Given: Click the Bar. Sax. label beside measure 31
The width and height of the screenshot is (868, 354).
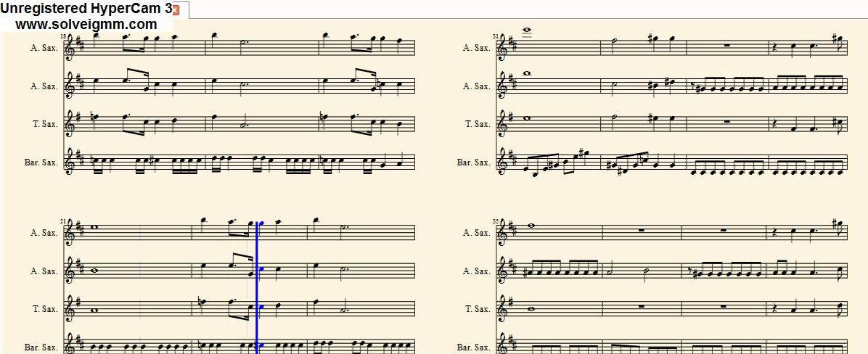Looking at the screenshot, I should click(x=473, y=162).
